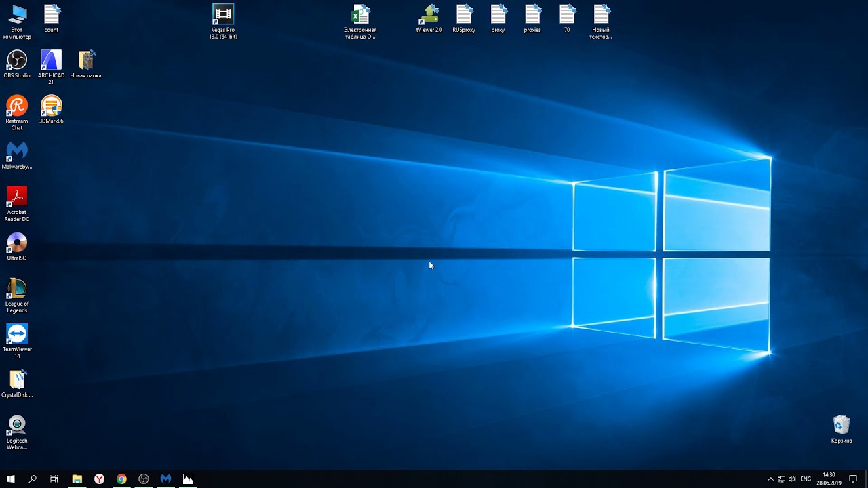Select the 3DMark06 shortcut

(52, 110)
